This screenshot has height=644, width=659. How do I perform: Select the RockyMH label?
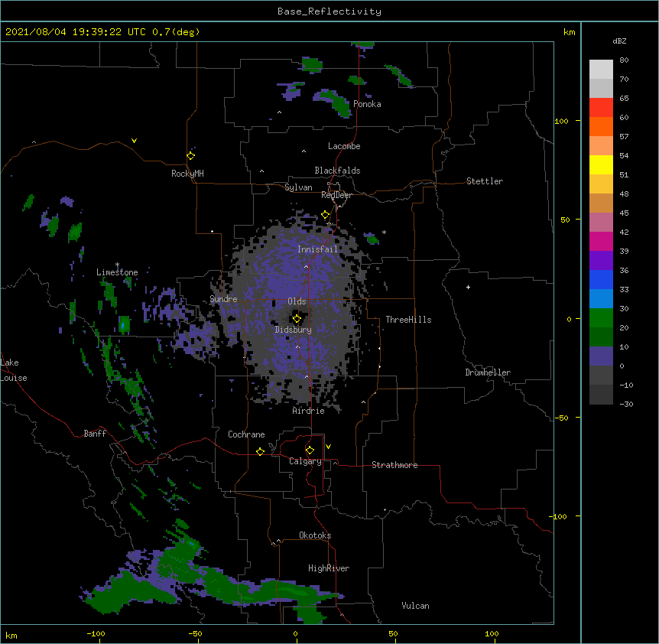(187, 174)
